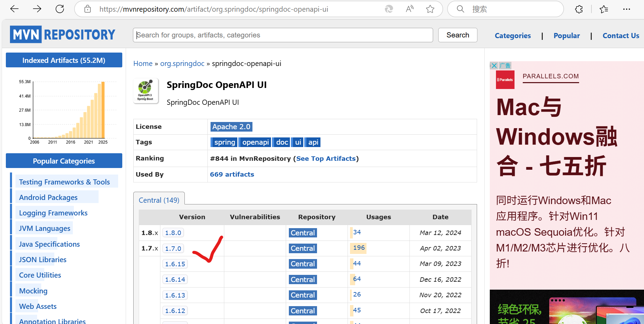Open the browser extensions panel

click(578, 9)
